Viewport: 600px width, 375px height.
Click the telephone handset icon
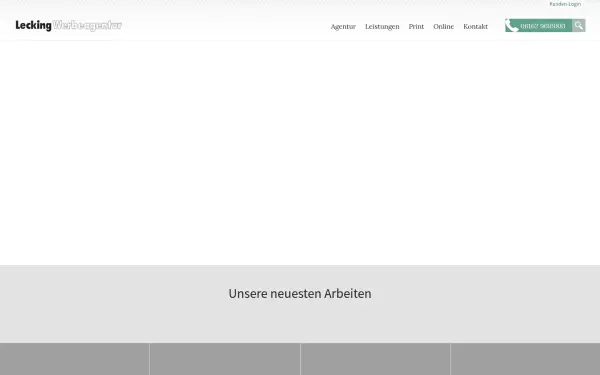(x=511, y=26)
